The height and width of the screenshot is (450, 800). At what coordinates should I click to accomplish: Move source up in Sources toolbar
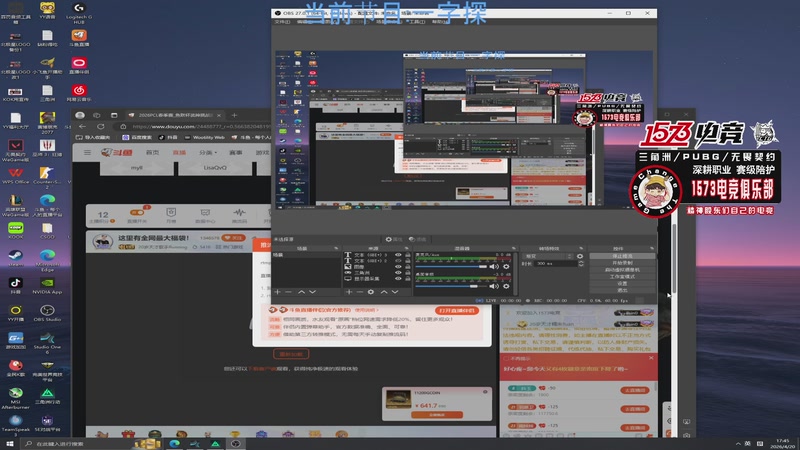tap(384, 292)
